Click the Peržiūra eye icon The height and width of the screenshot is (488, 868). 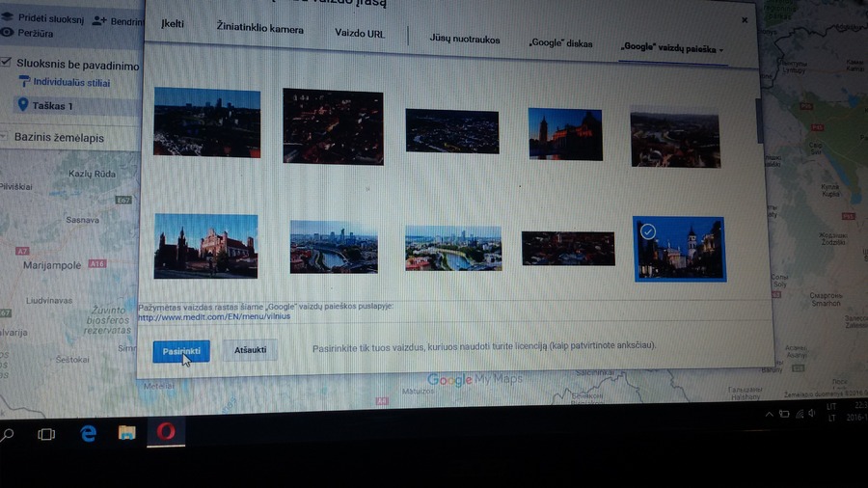point(7,32)
